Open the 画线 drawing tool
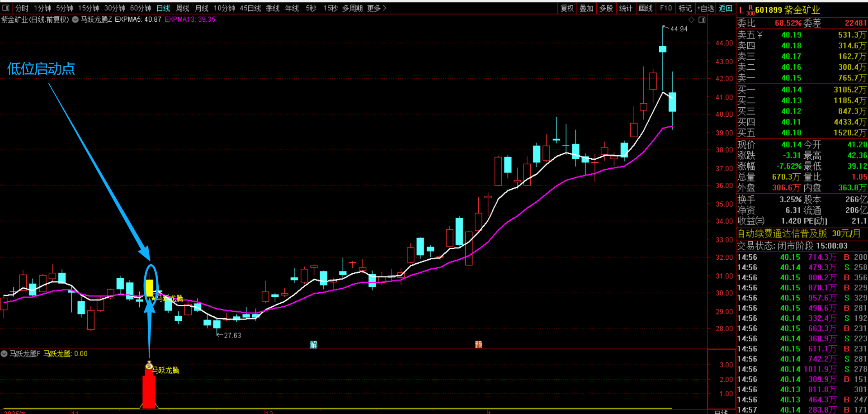The image size is (868, 414). [646, 8]
